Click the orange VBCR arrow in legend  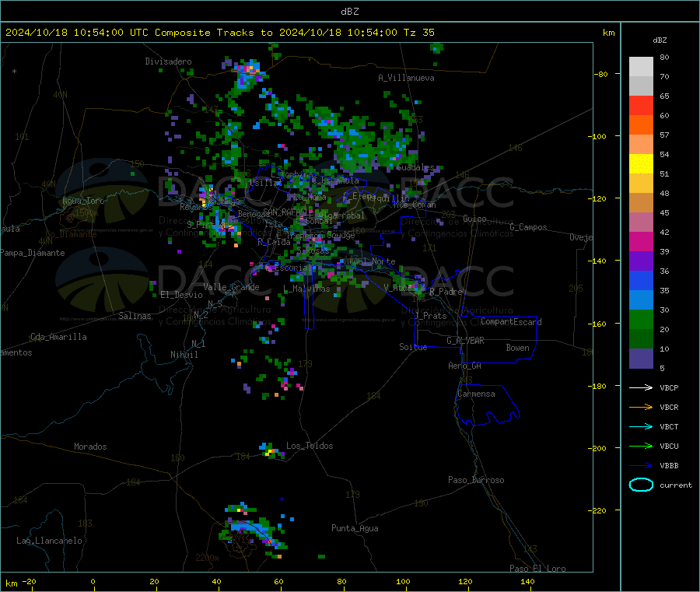(641, 407)
